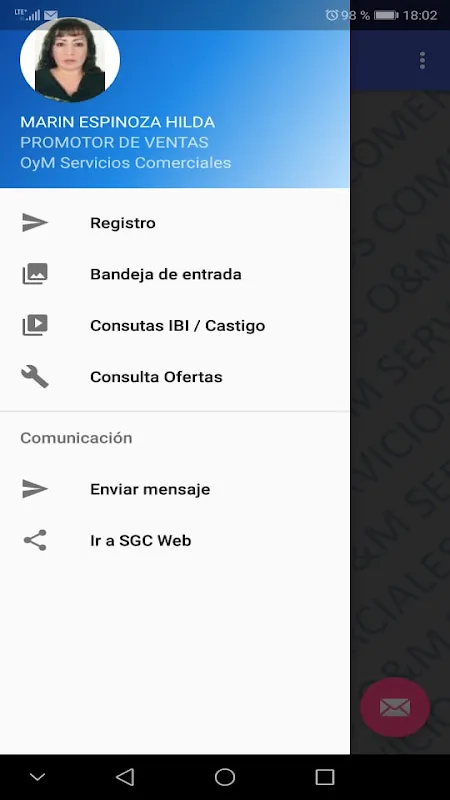Tap the gallery icon beside Bandeja de entrada

click(35, 274)
